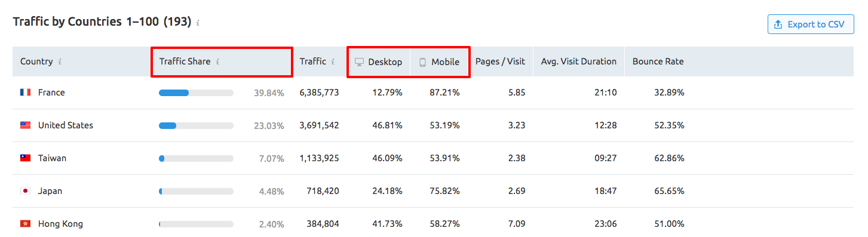868x237 pixels.
Task: Select the Taiwan country name
Action: [52, 158]
